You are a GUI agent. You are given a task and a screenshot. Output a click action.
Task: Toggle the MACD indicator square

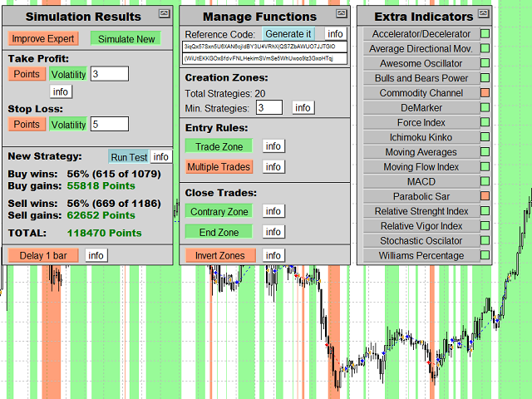485,182
